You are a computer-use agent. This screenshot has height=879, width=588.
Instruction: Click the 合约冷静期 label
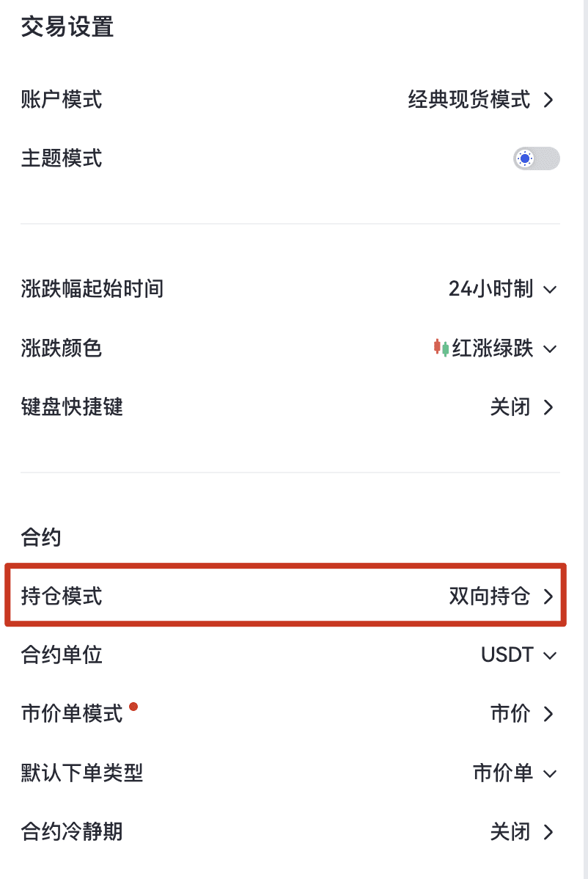click(72, 832)
